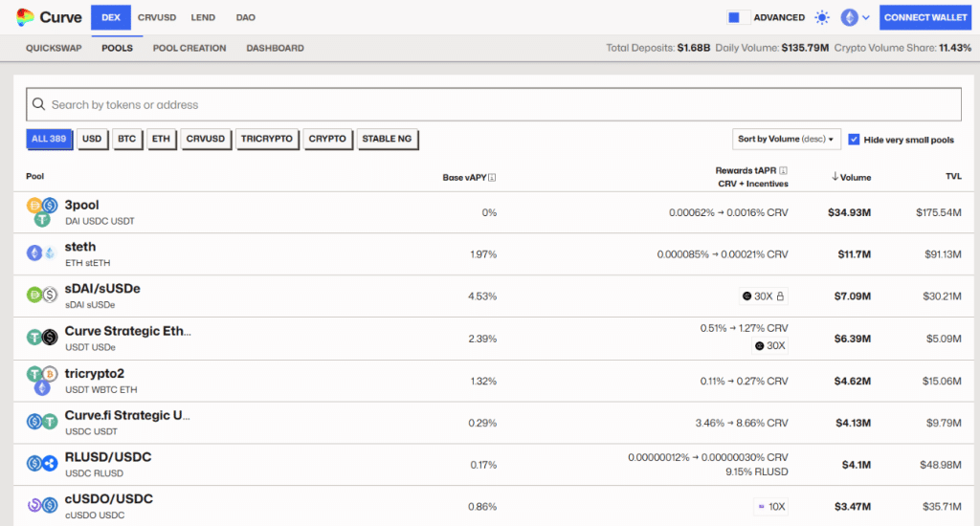The image size is (980, 526).
Task: Focus the search by tokens field
Action: (494, 104)
